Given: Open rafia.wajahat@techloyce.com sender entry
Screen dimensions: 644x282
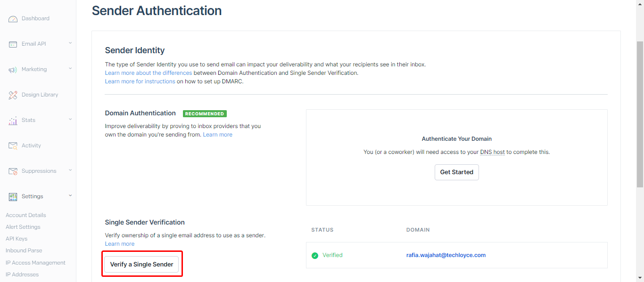Looking at the screenshot, I should (x=446, y=255).
